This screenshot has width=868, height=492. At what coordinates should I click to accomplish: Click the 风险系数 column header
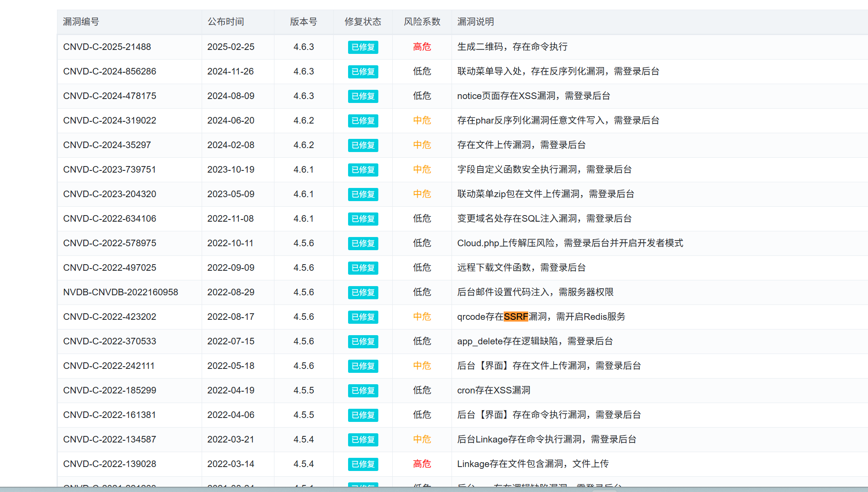click(422, 21)
